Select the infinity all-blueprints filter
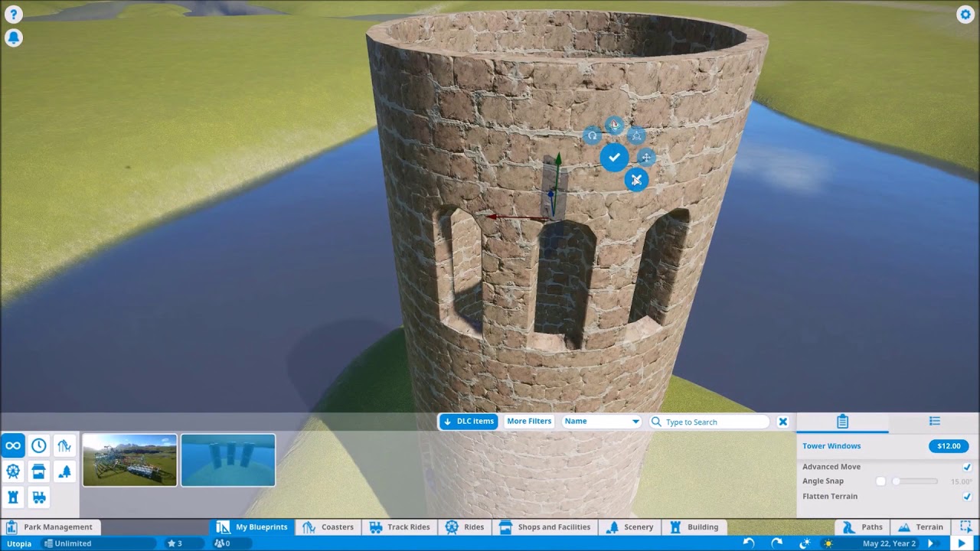The width and height of the screenshot is (980, 551). pos(13,445)
